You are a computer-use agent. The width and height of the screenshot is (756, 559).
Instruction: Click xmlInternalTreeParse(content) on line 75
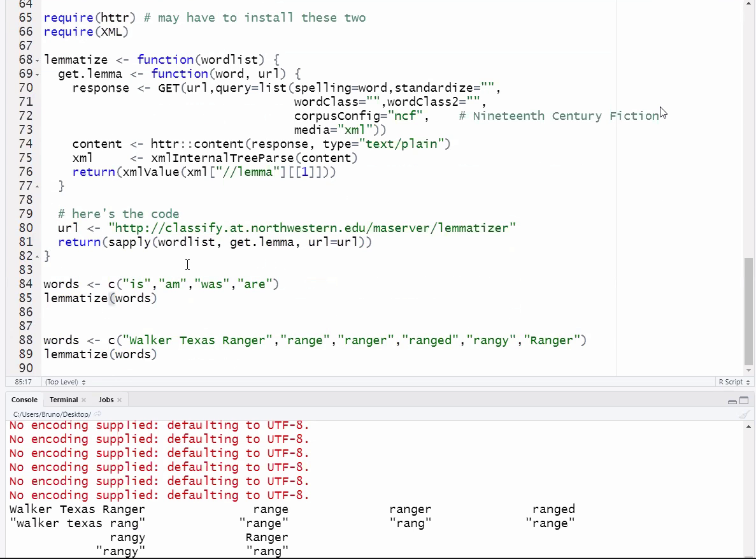(x=254, y=158)
